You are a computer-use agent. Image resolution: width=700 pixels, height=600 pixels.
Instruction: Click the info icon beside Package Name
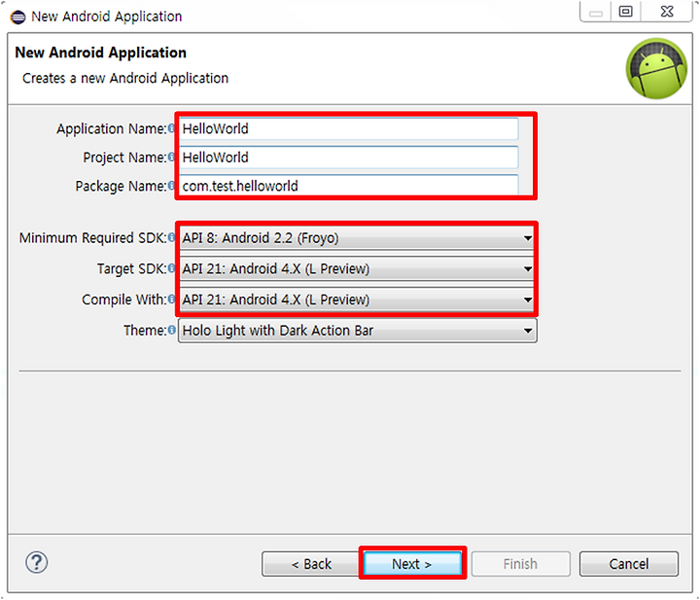[171, 186]
